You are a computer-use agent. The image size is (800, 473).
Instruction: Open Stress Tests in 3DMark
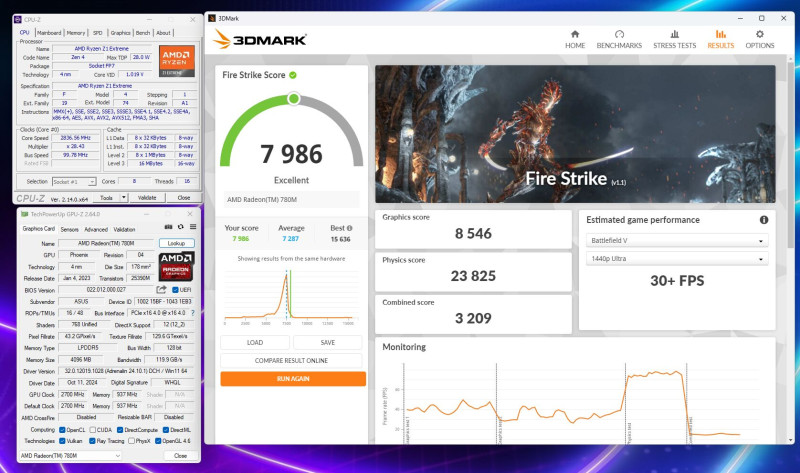[674, 39]
